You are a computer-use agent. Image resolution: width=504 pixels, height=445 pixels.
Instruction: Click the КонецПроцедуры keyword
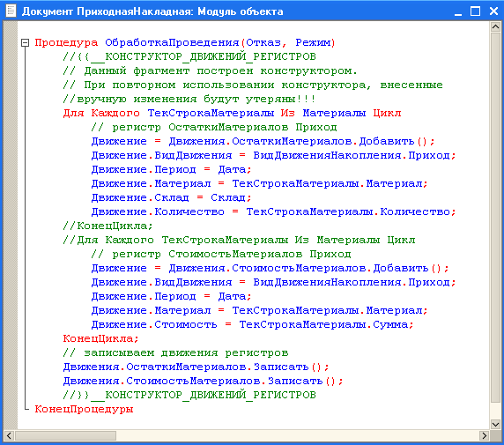pos(84,409)
